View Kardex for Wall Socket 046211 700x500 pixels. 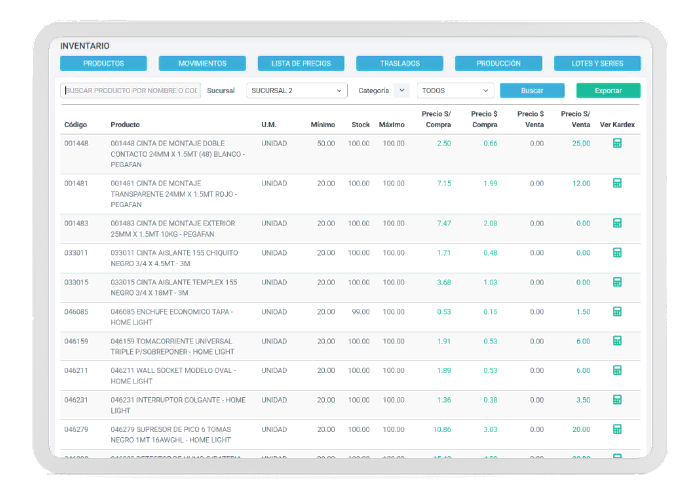tap(617, 370)
